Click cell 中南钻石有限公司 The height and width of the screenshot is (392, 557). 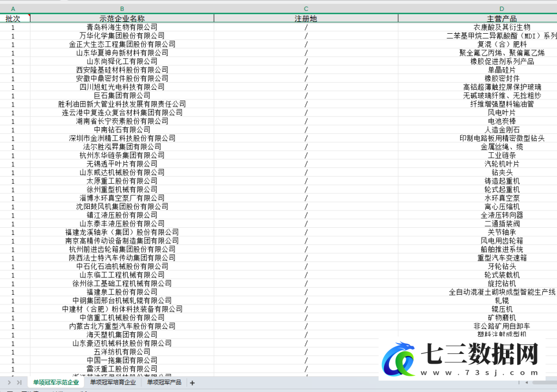(122, 129)
